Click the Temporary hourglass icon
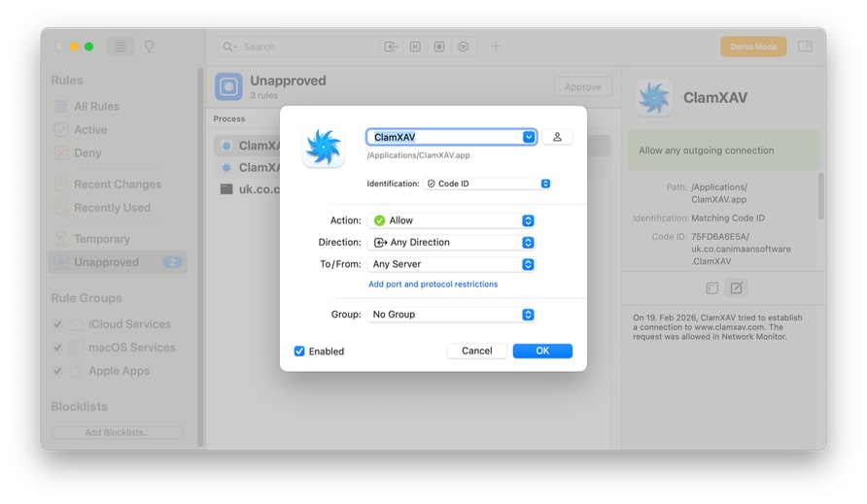 click(x=61, y=239)
